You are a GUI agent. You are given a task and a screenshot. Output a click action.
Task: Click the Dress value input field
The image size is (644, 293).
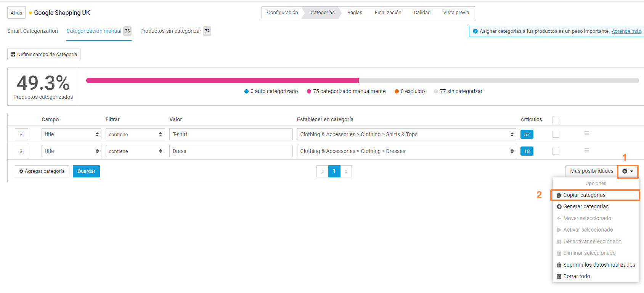(231, 151)
